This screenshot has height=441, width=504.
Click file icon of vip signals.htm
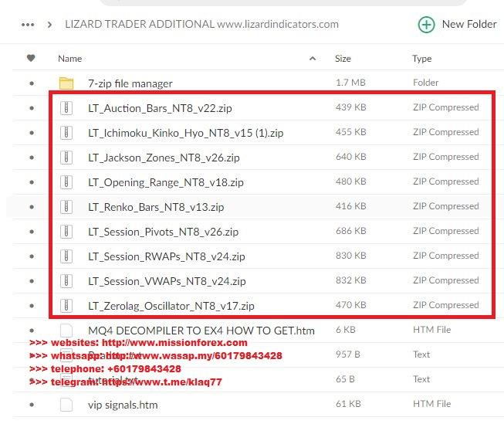[x=66, y=404]
